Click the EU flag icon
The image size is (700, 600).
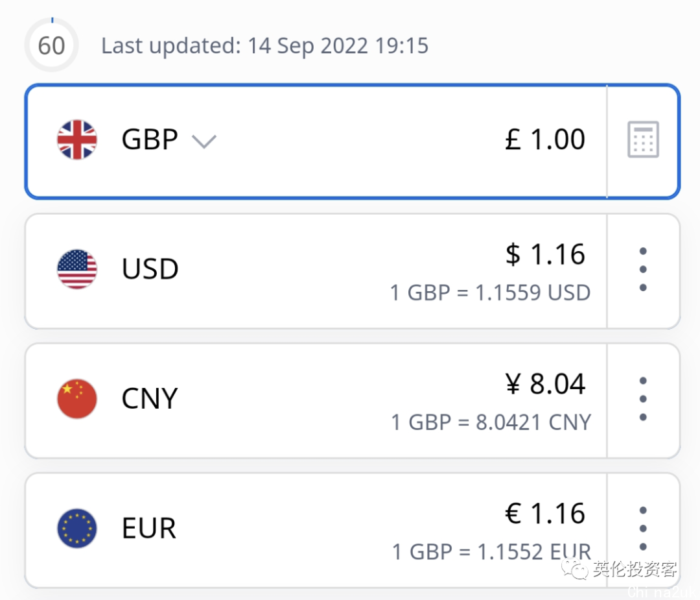[x=76, y=529]
